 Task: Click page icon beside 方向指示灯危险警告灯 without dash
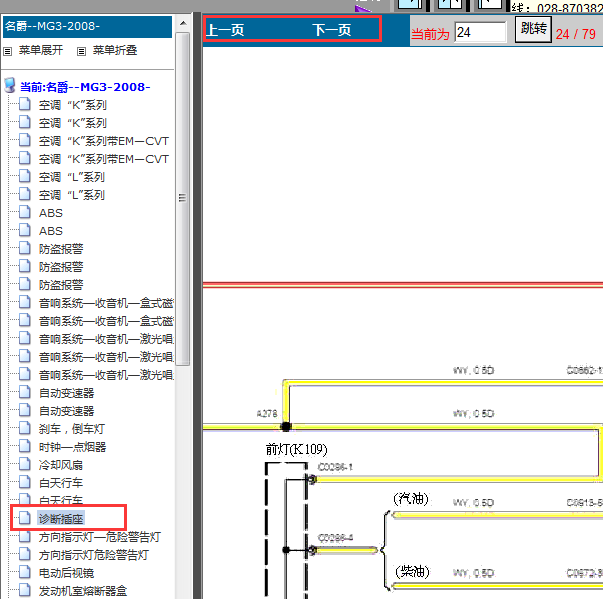coord(25,554)
